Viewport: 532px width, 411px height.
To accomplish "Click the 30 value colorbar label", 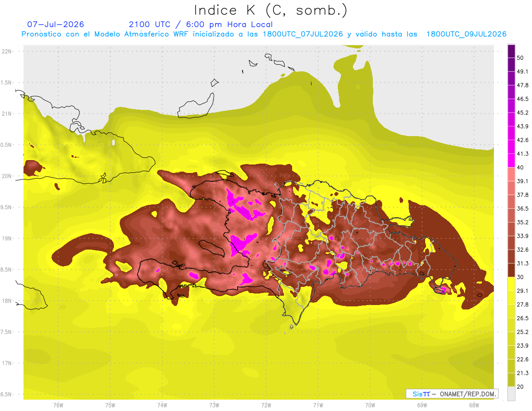I will point(521,277).
